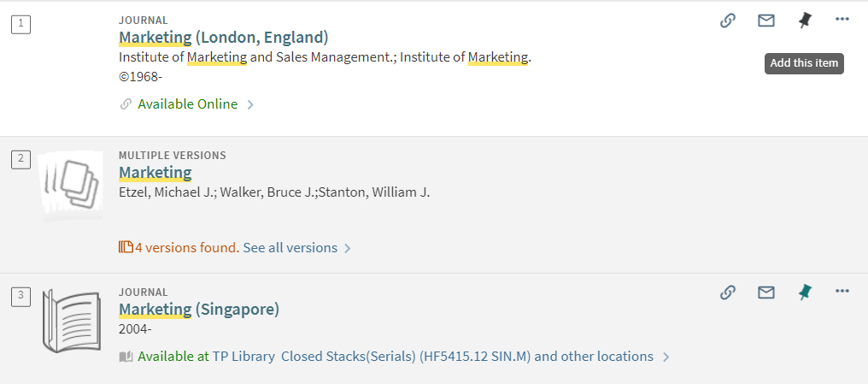
Task: Click the Marketing (Singapore) journal thumbnail
Action: coord(72,321)
